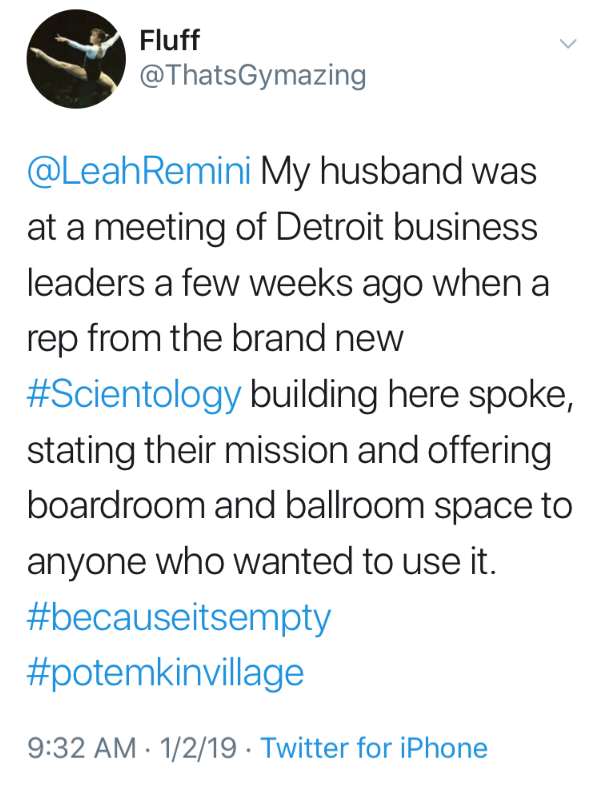Open the gymnast profile picture
This screenshot has width=593, height=785.
pos(76,59)
